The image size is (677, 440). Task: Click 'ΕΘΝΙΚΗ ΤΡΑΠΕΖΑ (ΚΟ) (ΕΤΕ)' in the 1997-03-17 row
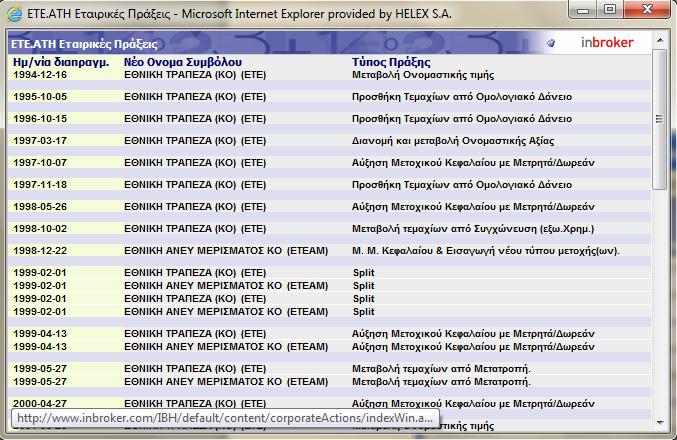point(195,141)
